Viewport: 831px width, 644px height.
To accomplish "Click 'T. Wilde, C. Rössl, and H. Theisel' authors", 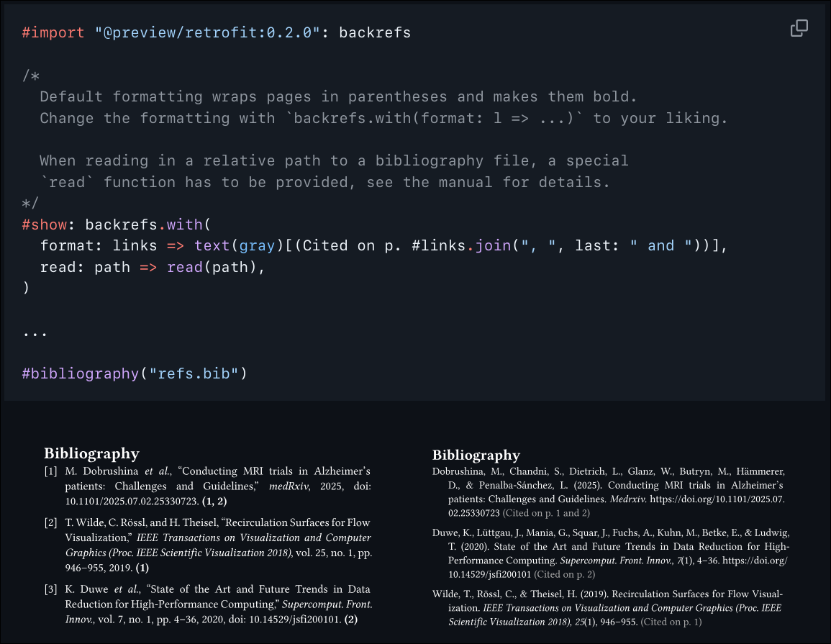I will [x=140, y=522].
